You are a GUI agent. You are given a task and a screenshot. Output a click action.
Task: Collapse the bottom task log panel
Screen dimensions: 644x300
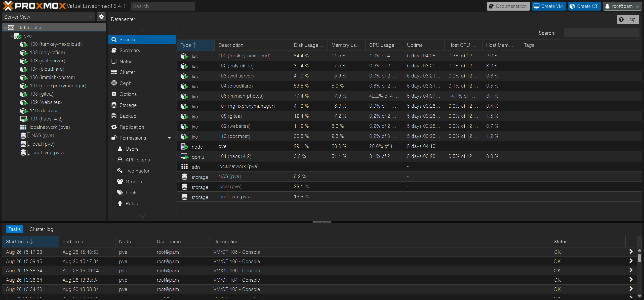(322, 222)
